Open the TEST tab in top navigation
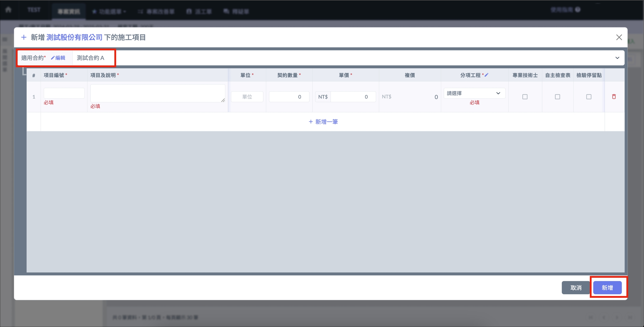The height and width of the screenshot is (327, 644). tap(34, 10)
